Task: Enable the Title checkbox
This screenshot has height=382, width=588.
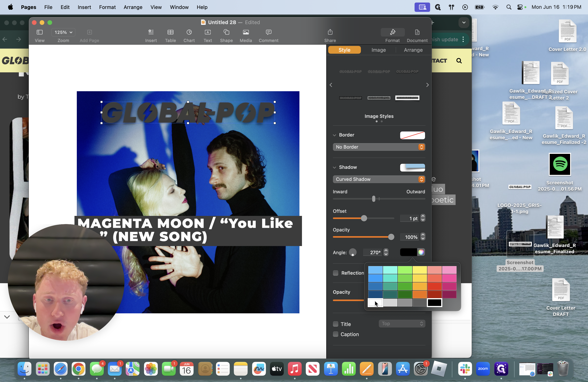Action: [x=335, y=324]
